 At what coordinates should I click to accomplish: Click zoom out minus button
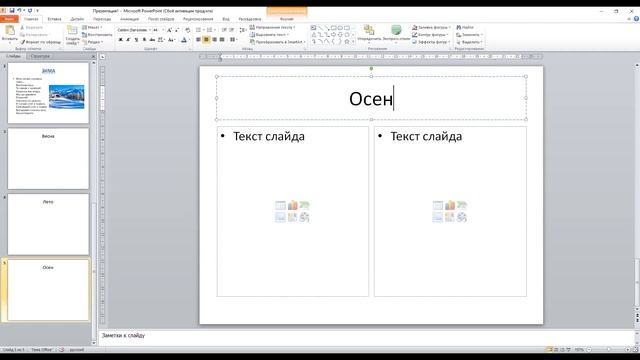[x=589, y=350]
